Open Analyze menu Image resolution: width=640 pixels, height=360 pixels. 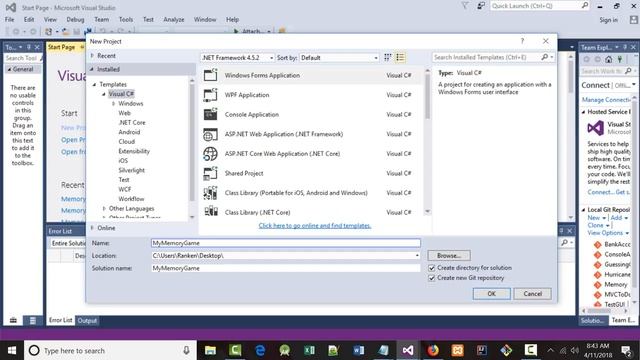(174, 19)
